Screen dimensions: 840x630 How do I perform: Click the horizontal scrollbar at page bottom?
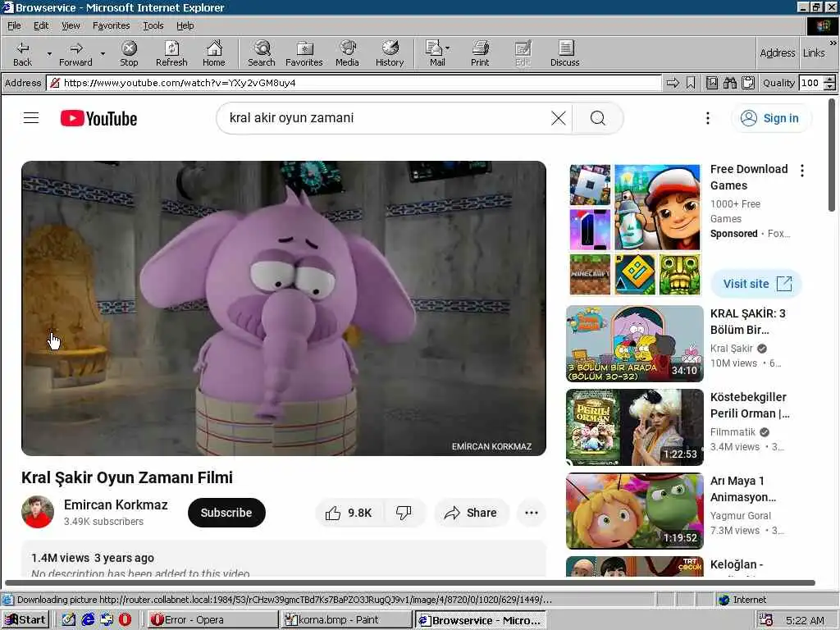click(x=410, y=583)
